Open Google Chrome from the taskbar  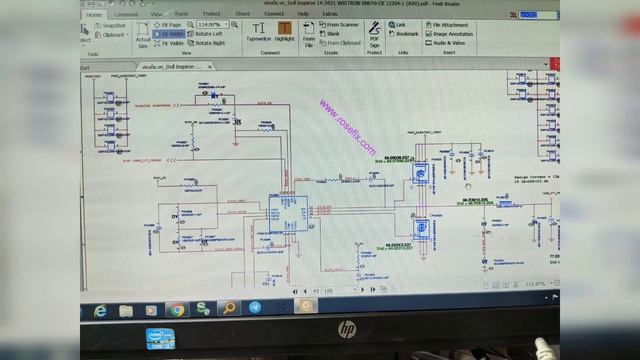pos(177,310)
